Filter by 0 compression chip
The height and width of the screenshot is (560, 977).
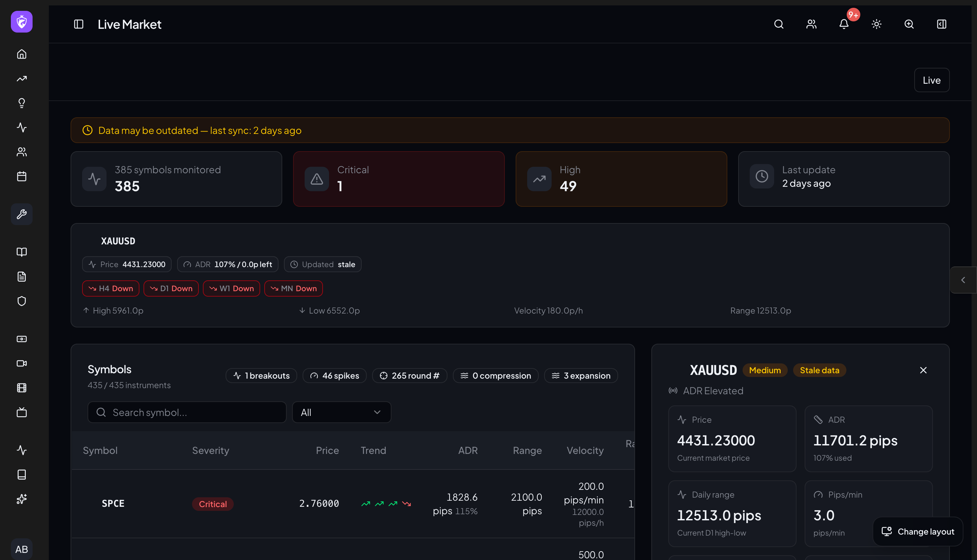(495, 375)
